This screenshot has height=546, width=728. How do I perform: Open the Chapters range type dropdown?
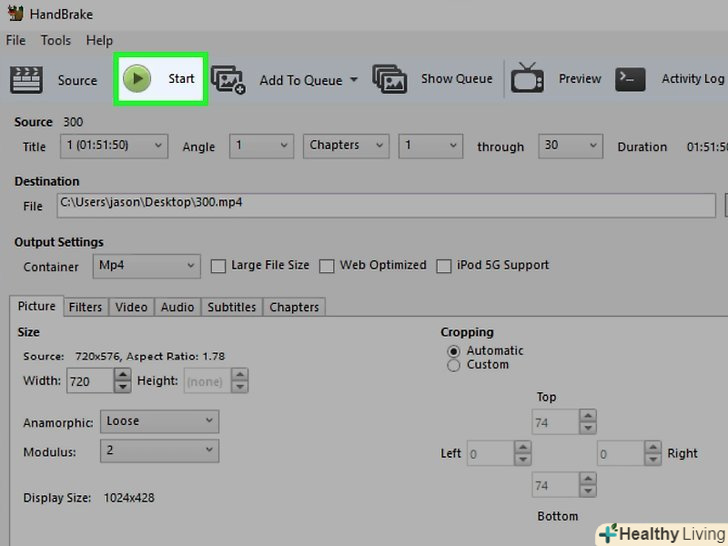(x=346, y=146)
